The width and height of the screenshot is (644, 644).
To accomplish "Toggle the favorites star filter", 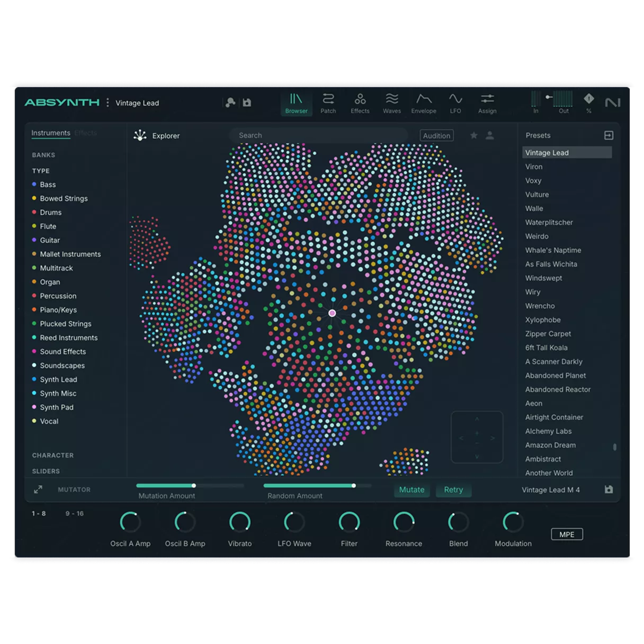I will pos(474,136).
